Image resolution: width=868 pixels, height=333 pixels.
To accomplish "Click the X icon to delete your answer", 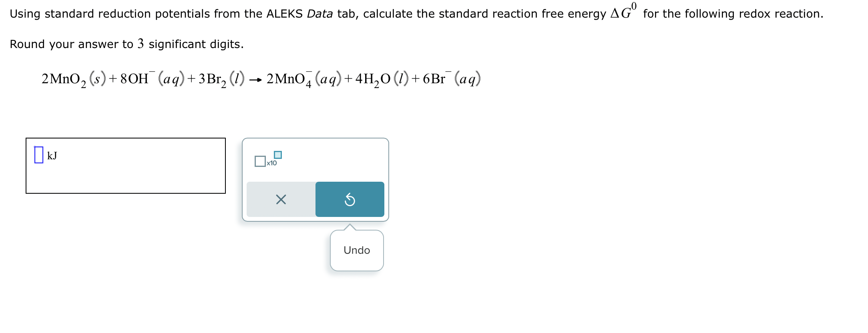I will point(280,199).
